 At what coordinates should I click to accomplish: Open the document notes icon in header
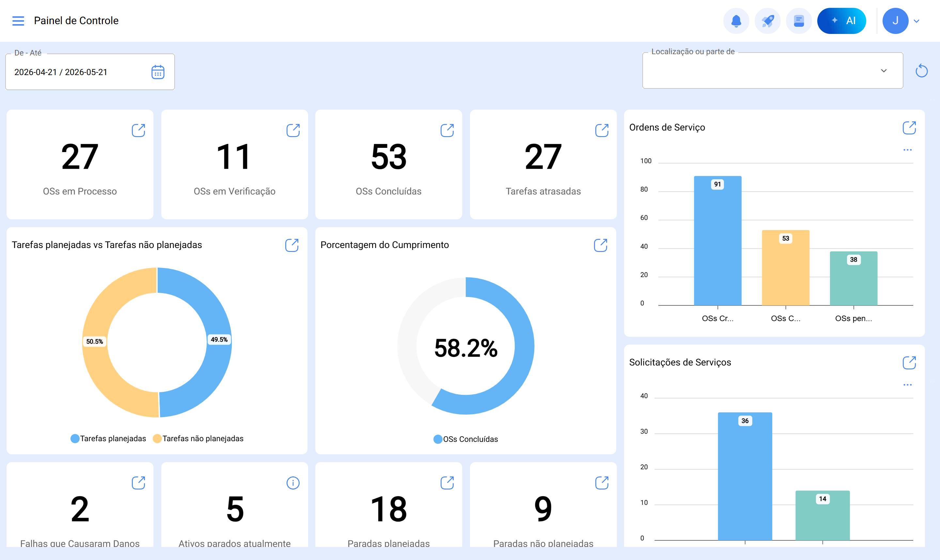click(798, 21)
